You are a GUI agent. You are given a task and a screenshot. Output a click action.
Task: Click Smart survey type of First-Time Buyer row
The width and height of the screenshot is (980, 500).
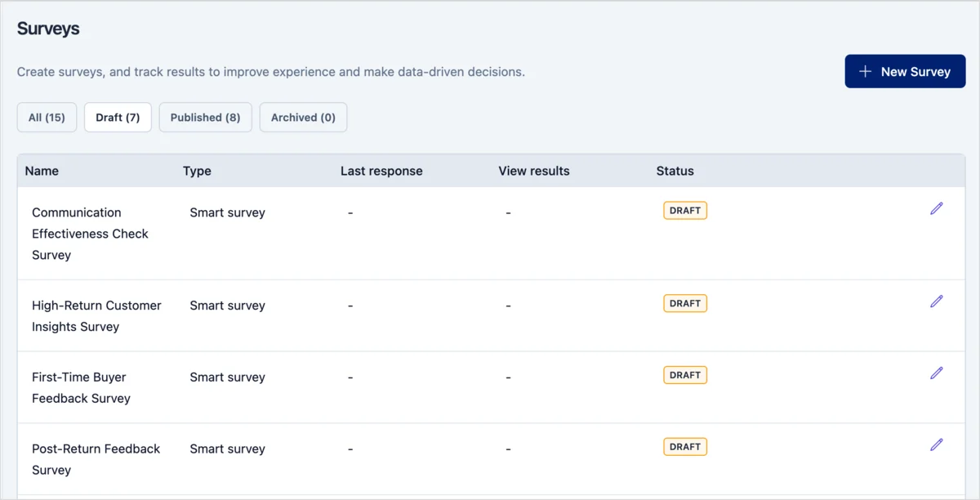point(227,377)
